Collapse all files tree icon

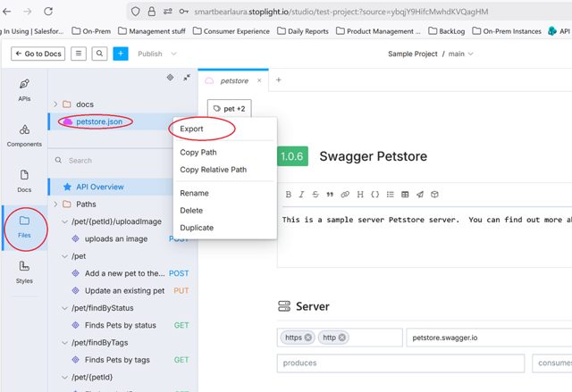(187, 78)
